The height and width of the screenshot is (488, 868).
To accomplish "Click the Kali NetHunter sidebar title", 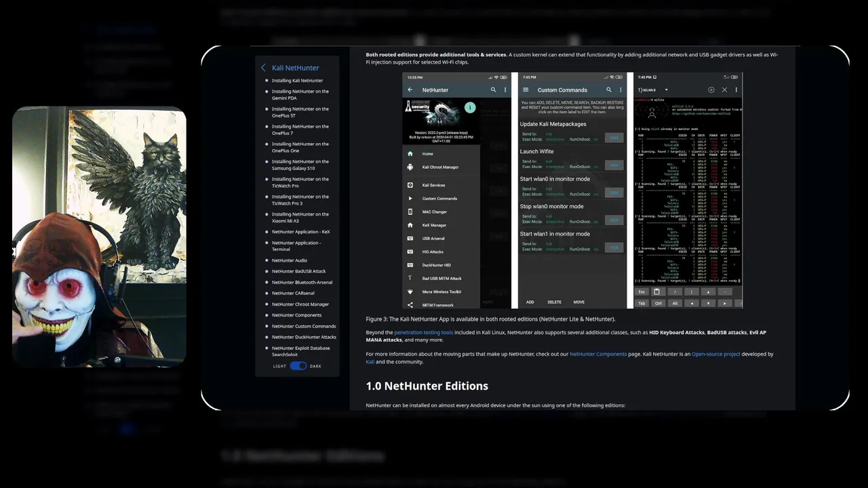I will tap(295, 68).
